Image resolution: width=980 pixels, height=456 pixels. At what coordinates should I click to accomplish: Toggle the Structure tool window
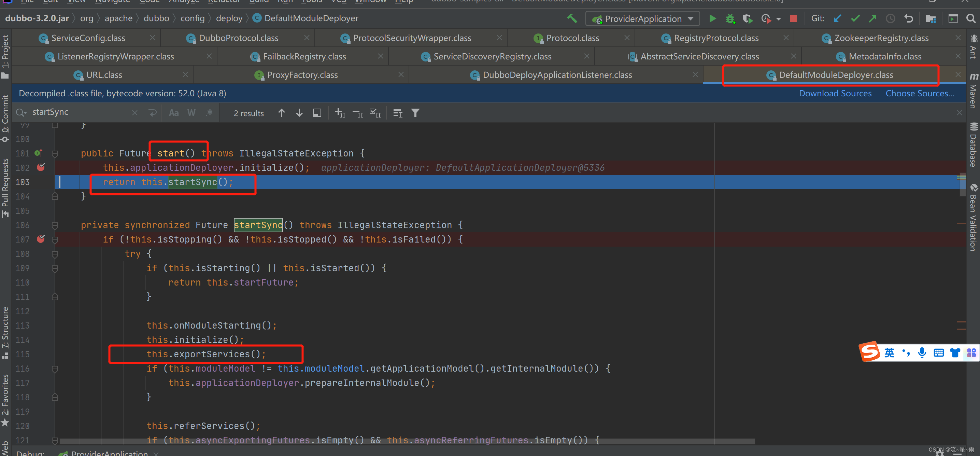coord(5,332)
